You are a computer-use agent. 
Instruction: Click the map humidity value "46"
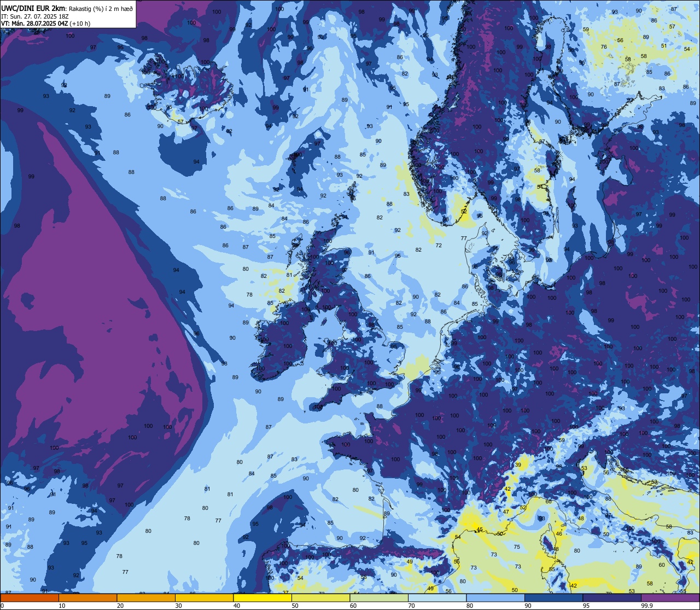(x=559, y=533)
